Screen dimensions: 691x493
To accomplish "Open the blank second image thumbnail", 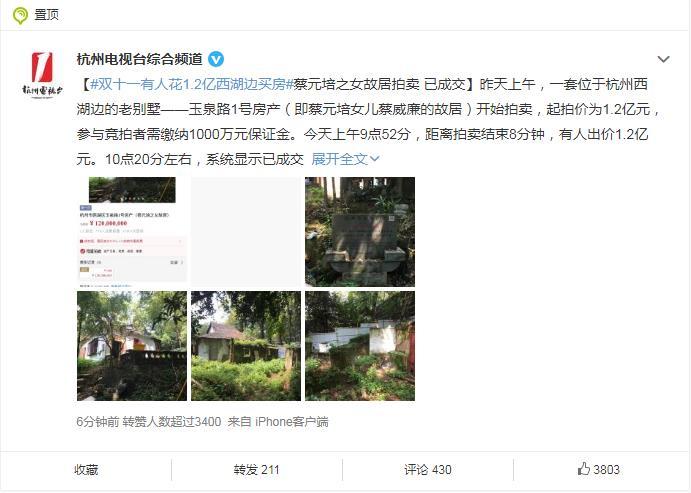I will pos(246,232).
